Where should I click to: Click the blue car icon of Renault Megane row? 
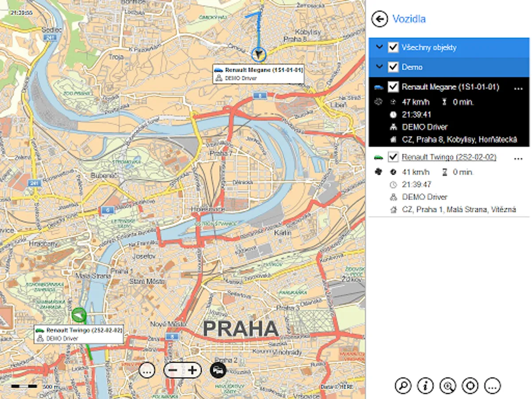[379, 87]
